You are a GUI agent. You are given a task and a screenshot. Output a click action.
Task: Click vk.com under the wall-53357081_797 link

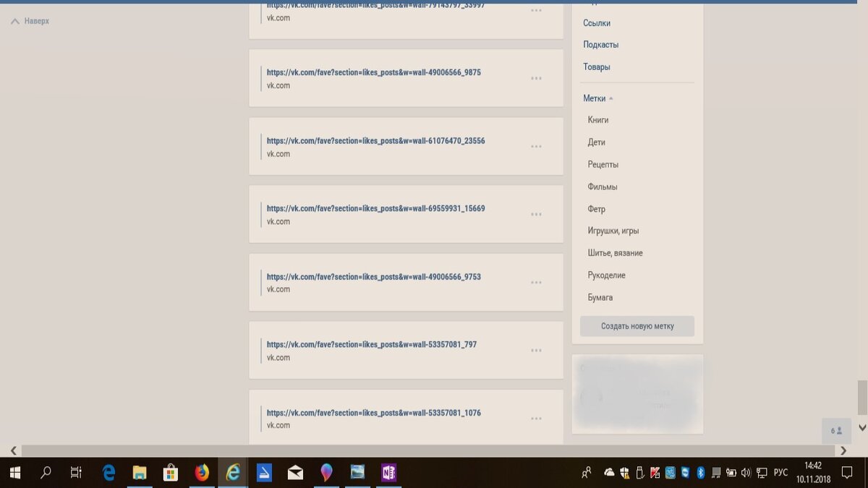(x=278, y=358)
